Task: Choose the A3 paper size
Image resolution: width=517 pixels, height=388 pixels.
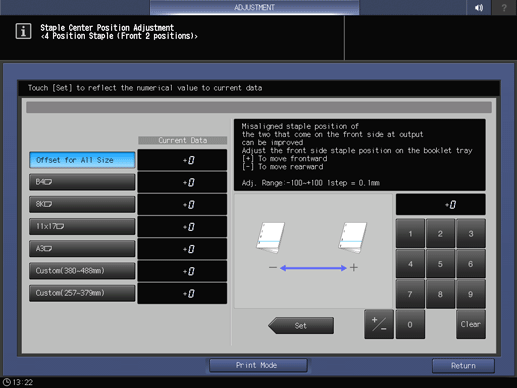Action: tap(82, 249)
